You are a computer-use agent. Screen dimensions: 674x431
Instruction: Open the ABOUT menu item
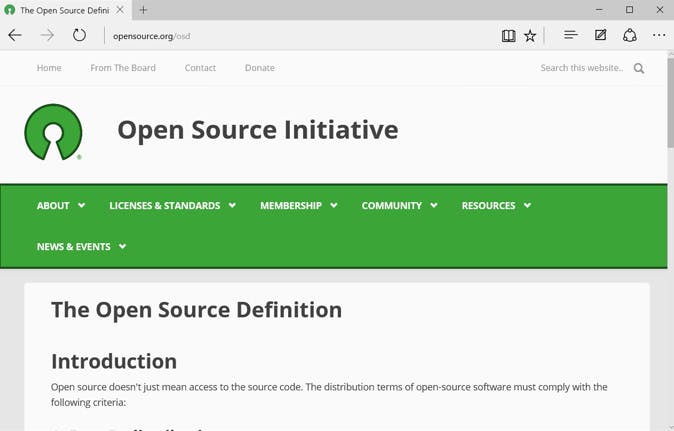tap(53, 205)
